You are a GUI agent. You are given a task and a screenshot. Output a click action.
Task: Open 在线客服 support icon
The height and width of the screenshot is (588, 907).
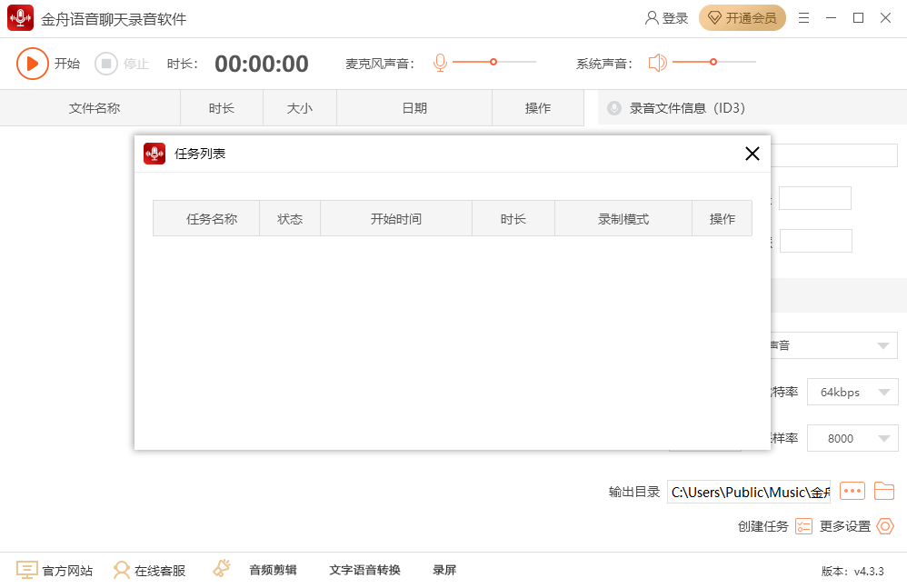[x=122, y=570]
